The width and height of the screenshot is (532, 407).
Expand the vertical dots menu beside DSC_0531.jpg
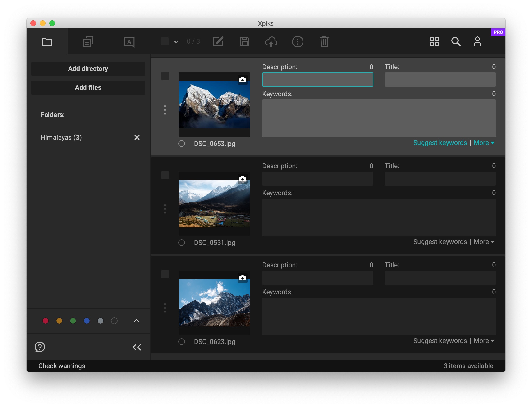pyautogui.click(x=165, y=209)
